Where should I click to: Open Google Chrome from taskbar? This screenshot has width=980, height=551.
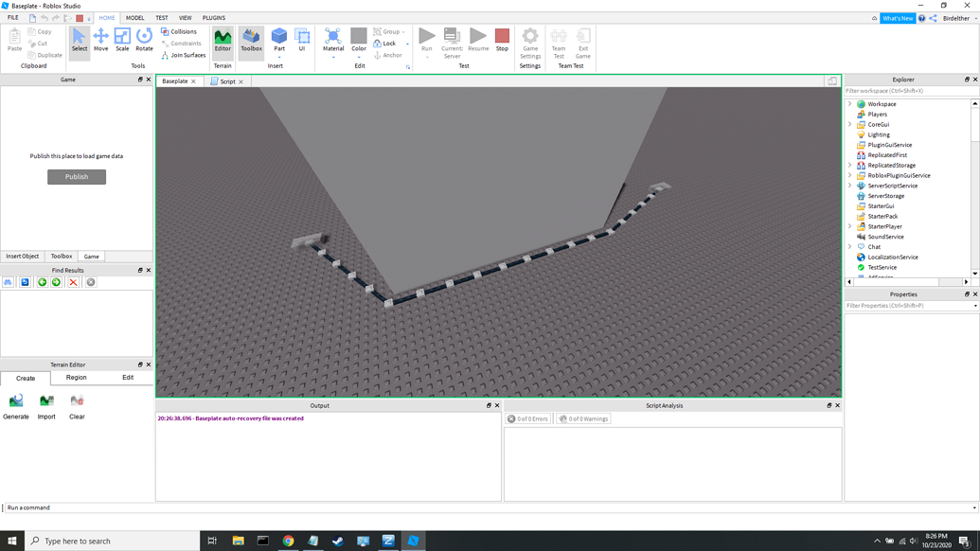click(x=288, y=541)
